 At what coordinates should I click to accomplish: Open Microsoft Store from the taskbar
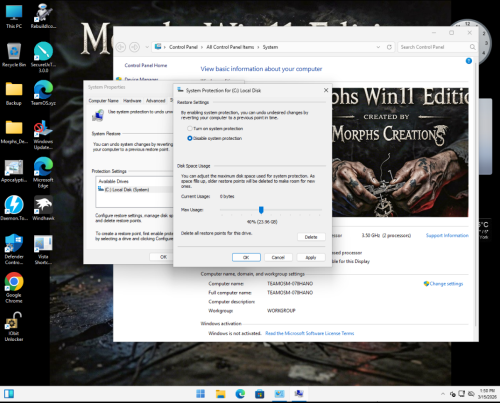coord(259,394)
